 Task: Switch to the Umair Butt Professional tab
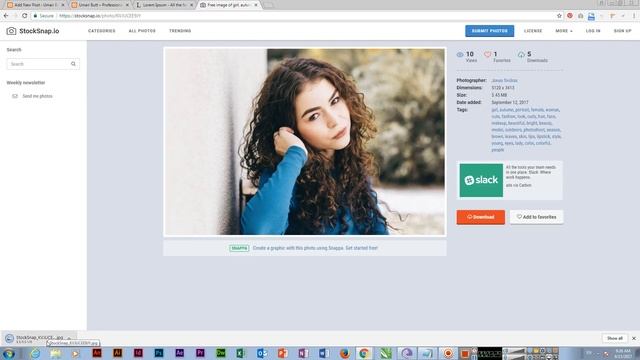100,5
